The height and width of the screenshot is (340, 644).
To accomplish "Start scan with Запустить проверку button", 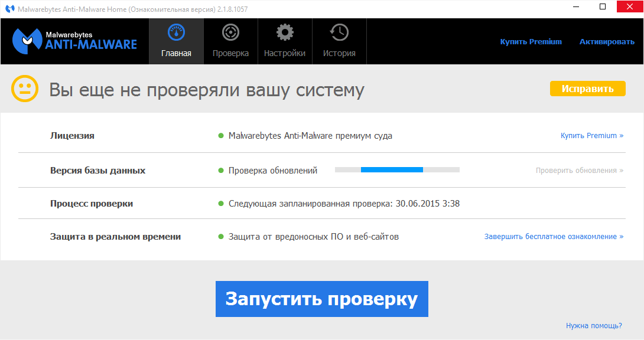I will coord(322,299).
